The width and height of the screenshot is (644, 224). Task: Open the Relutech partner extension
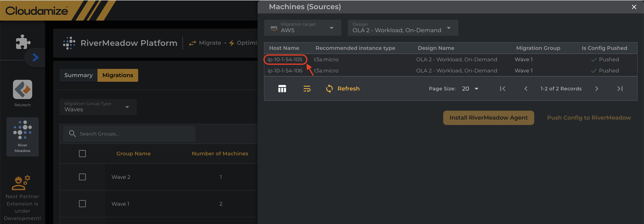[23, 93]
